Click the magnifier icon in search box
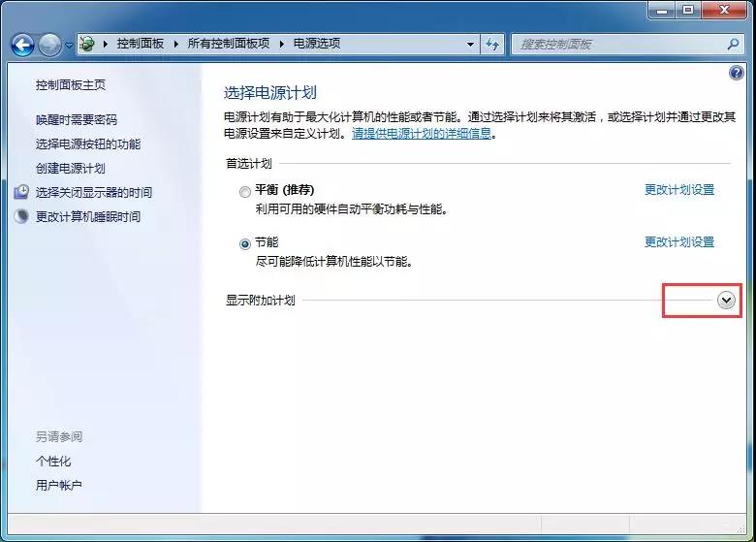 click(x=733, y=44)
